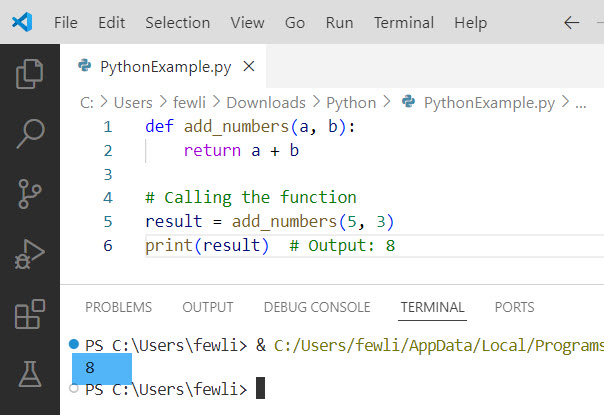This screenshot has width=604, height=415.
Task: Open the Source Control view
Action: [30, 193]
